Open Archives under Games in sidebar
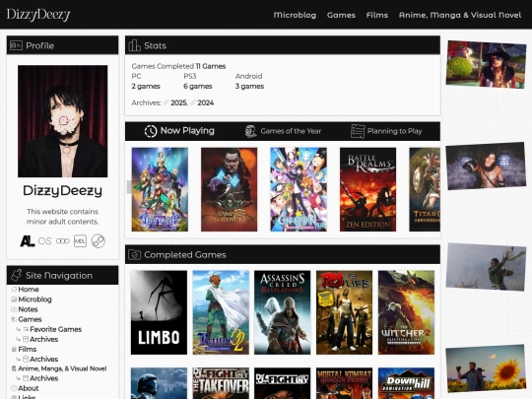This screenshot has width=532, height=399. pos(43,339)
